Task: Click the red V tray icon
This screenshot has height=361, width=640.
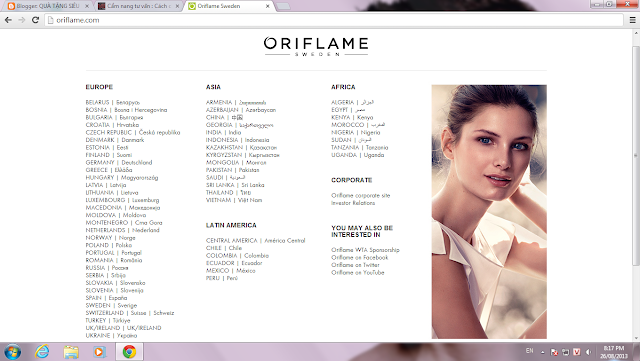Action: pyautogui.click(x=577, y=352)
